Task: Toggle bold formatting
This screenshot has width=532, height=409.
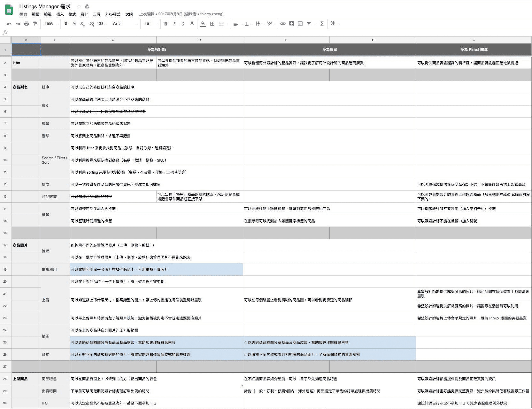Action: 166,24
